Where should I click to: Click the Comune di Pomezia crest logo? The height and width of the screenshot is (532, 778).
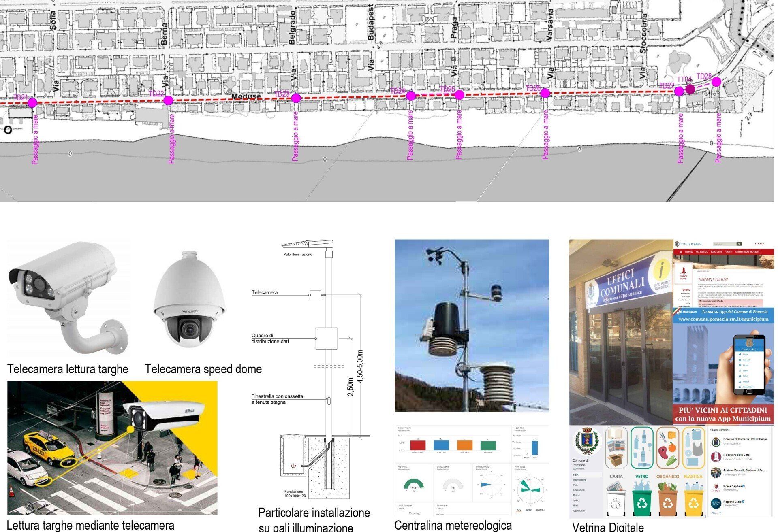(x=586, y=442)
